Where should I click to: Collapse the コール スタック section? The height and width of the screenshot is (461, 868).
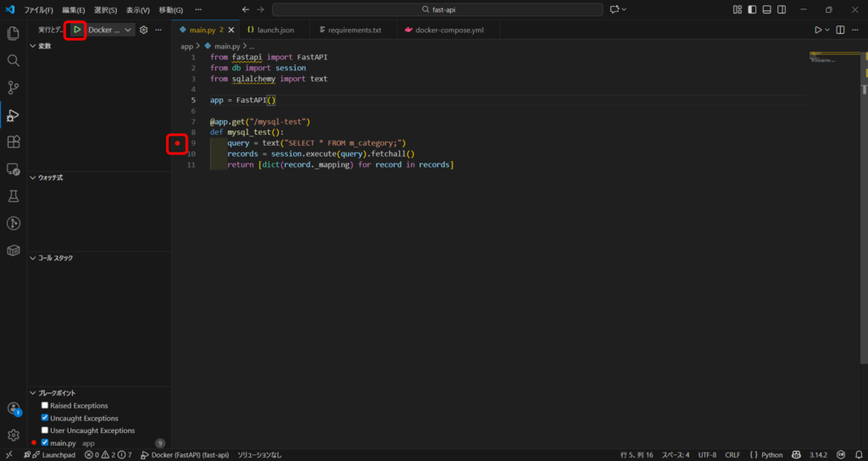tap(55, 258)
